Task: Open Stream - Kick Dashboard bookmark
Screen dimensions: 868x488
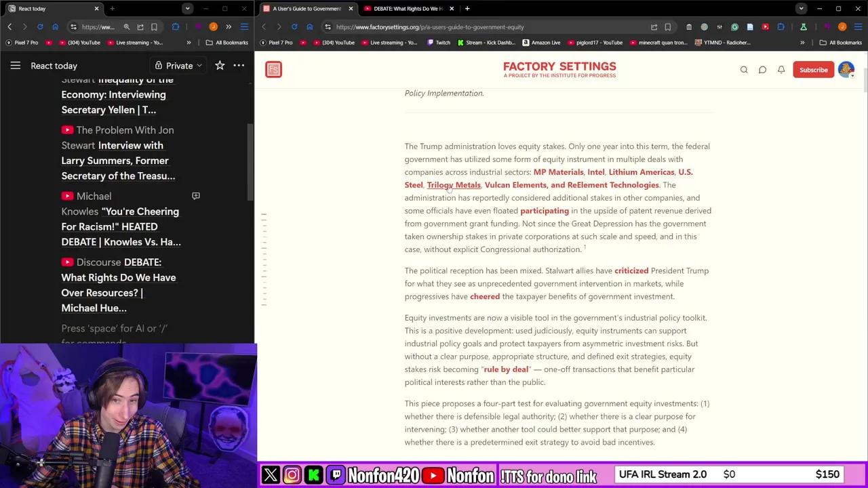Action: click(486, 43)
